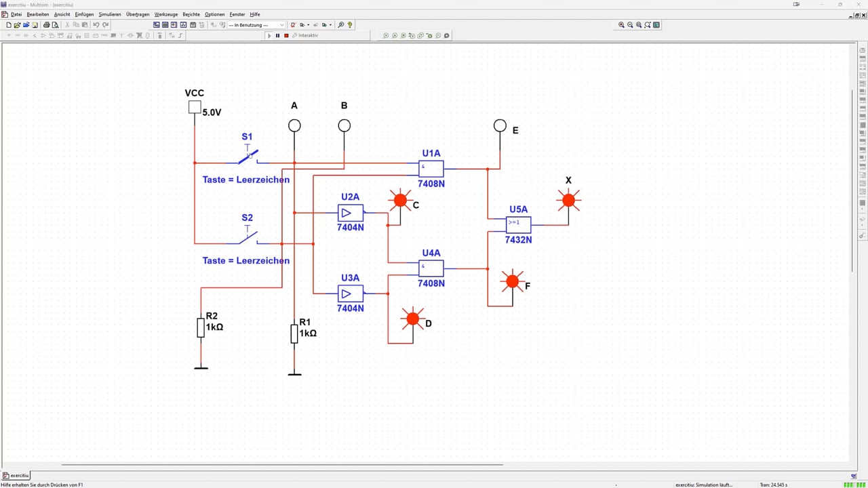This screenshot has height=488, width=868.
Task: Click probe lamp X at output
Action: point(568,200)
